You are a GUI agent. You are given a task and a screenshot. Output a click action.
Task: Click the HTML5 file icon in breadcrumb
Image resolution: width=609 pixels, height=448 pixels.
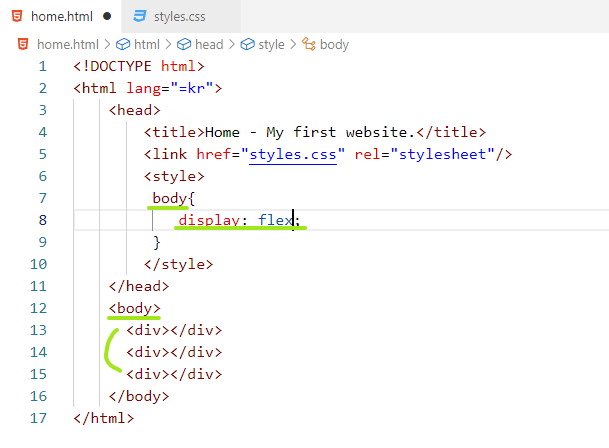23,44
